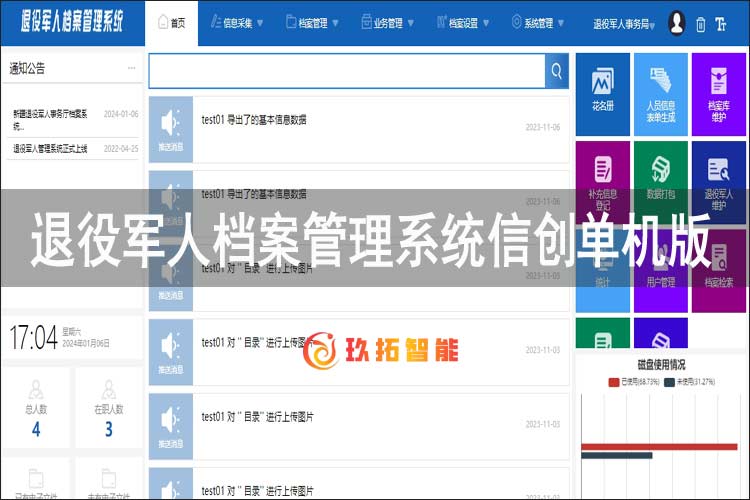Expand the 业务管理 menu
Image resolution: width=750 pixels, height=500 pixels.
coord(387,22)
